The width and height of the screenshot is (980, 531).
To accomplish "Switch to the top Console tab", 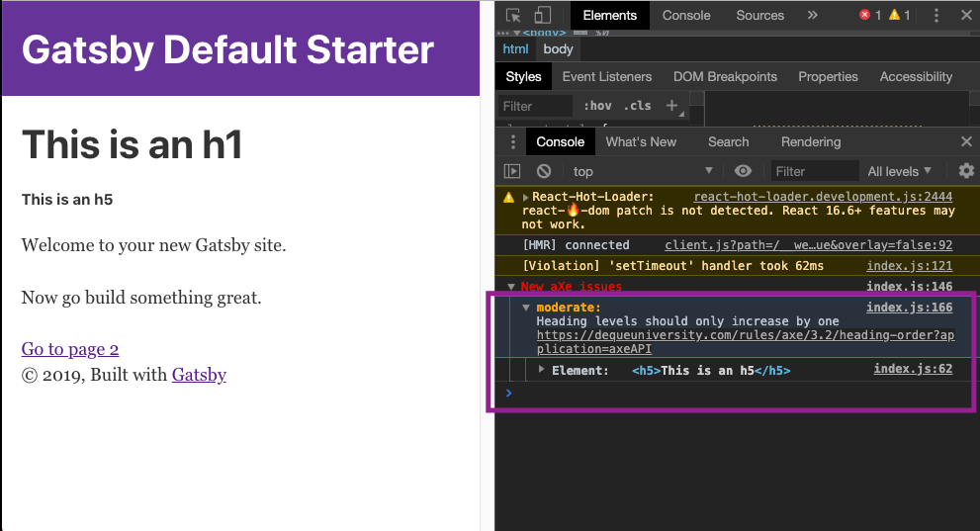I will click(x=686, y=15).
